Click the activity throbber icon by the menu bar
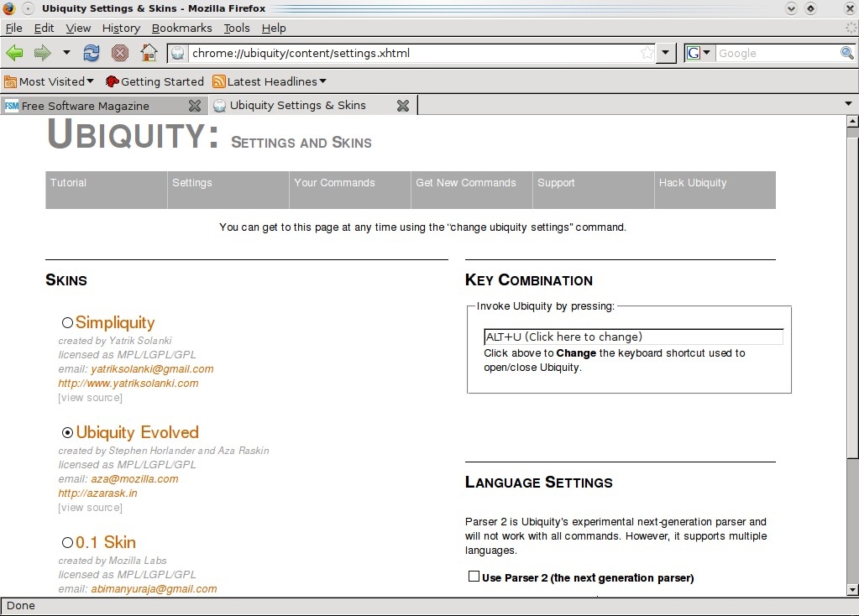859x616 pixels. (x=851, y=28)
